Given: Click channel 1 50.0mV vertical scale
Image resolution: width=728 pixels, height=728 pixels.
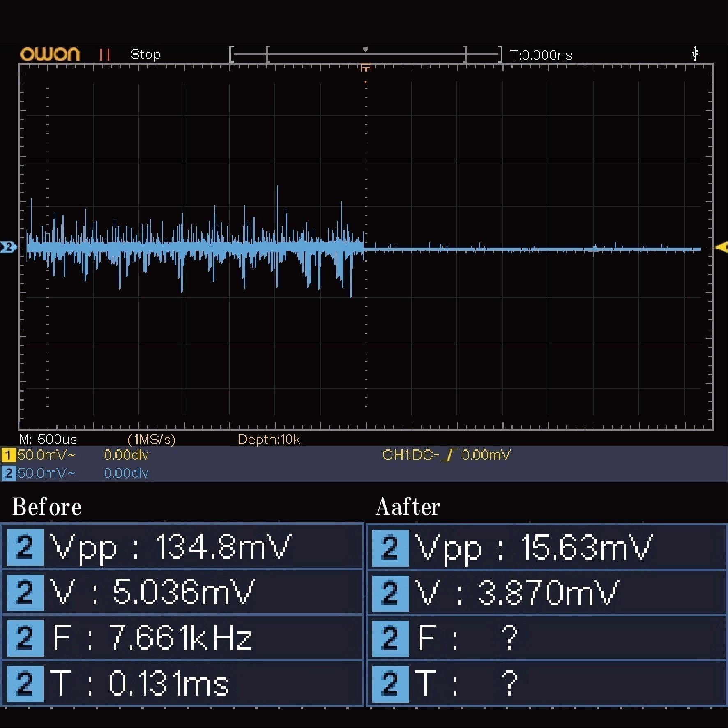Looking at the screenshot, I should 46,455.
